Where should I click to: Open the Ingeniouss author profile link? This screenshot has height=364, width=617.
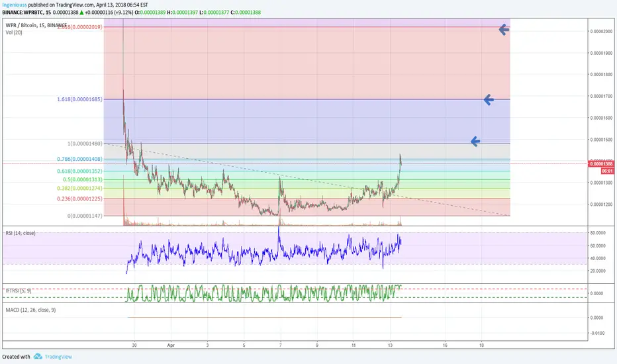pos(15,5)
